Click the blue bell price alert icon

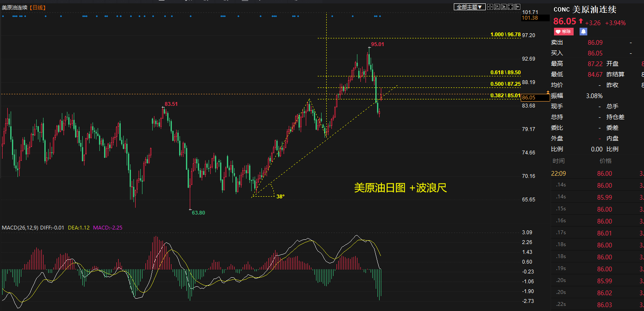click(x=583, y=32)
